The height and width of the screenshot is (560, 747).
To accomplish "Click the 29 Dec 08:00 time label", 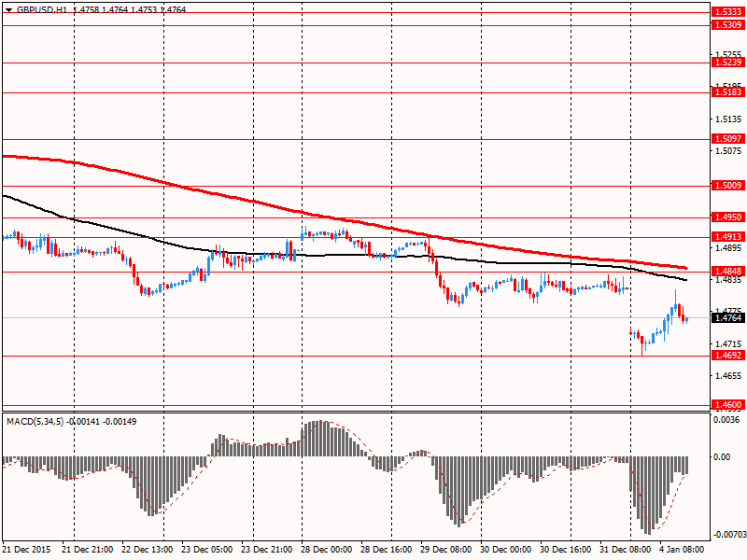I will click(x=446, y=549).
